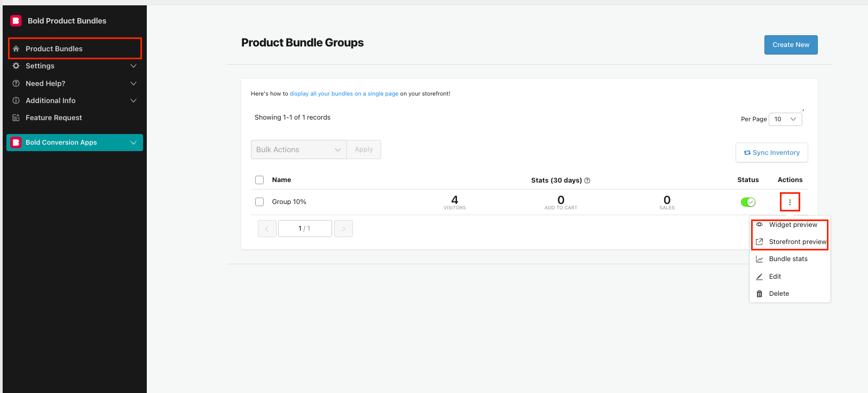Check the Group 10% row checkbox
Image resolution: width=868 pixels, height=393 pixels.
point(259,202)
